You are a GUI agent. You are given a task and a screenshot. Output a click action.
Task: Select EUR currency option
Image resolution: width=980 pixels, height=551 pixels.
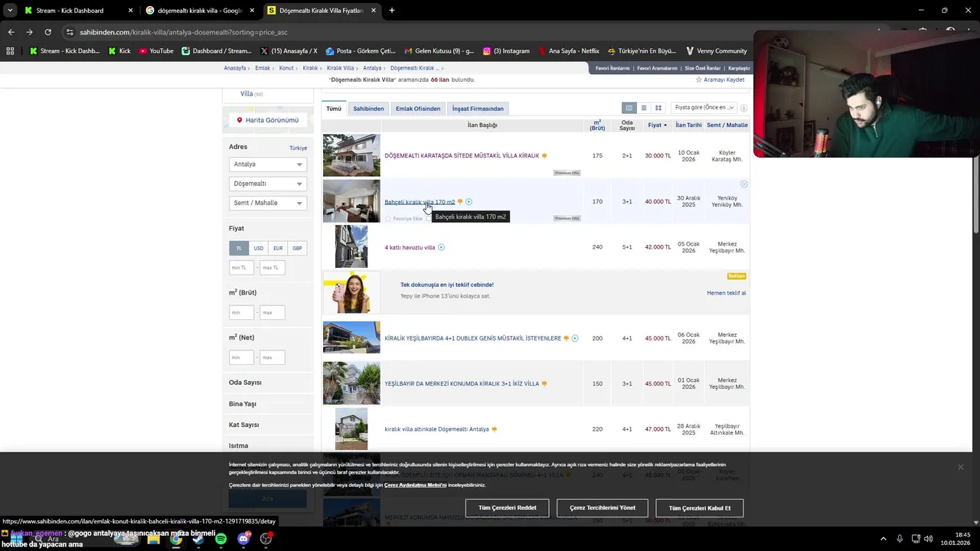point(278,248)
